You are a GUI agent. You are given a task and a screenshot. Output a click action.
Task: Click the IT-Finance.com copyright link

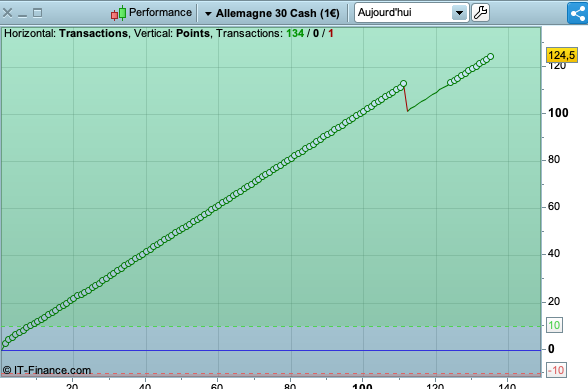point(47,370)
